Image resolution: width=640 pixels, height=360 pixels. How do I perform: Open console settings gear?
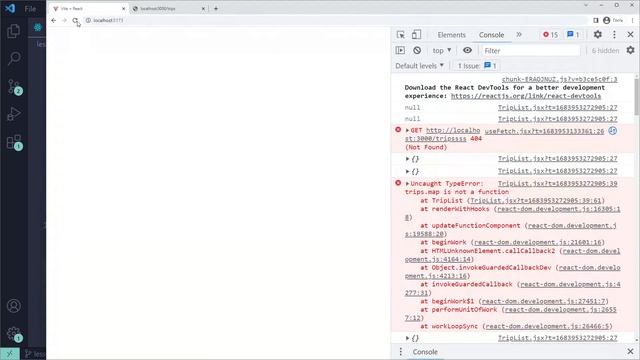[x=630, y=50]
